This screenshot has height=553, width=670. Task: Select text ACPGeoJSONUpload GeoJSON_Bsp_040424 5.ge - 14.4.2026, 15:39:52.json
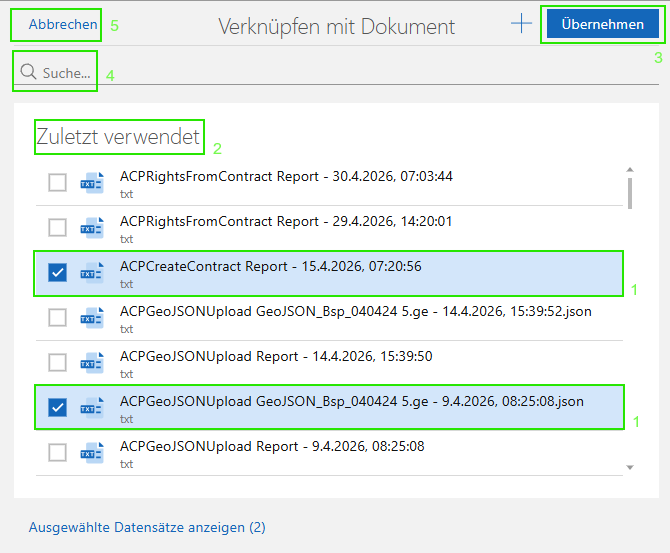(x=356, y=311)
